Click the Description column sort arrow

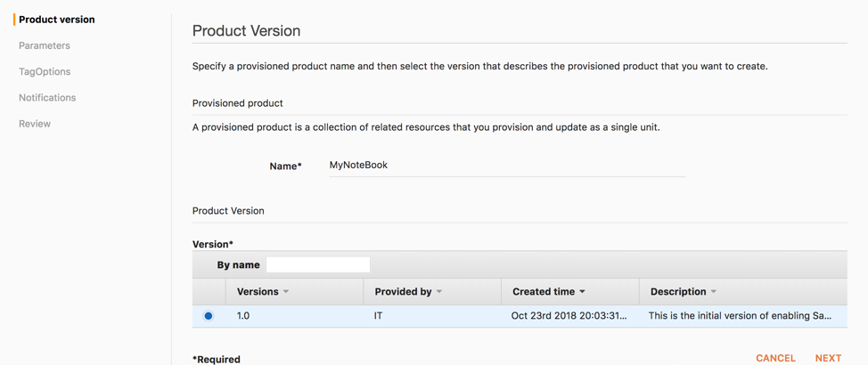point(714,292)
